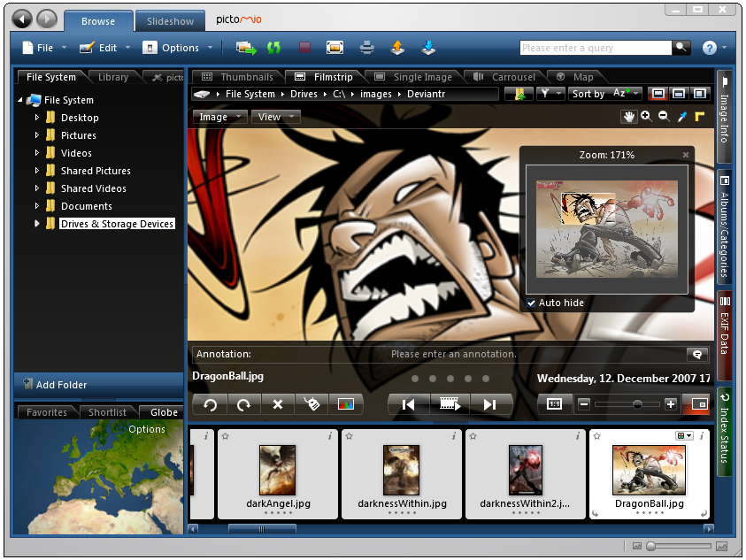Click the search magnifier button
This screenshot has height=560, width=746.
681,48
